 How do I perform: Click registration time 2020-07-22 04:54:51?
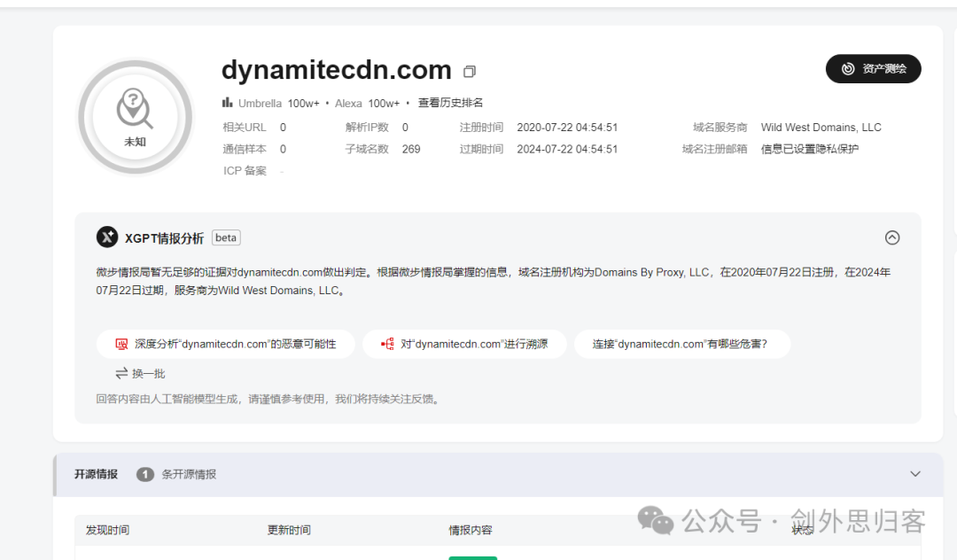567,128
